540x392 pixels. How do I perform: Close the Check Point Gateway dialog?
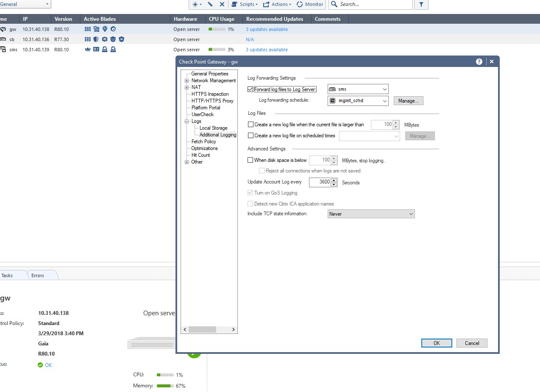tap(492, 61)
